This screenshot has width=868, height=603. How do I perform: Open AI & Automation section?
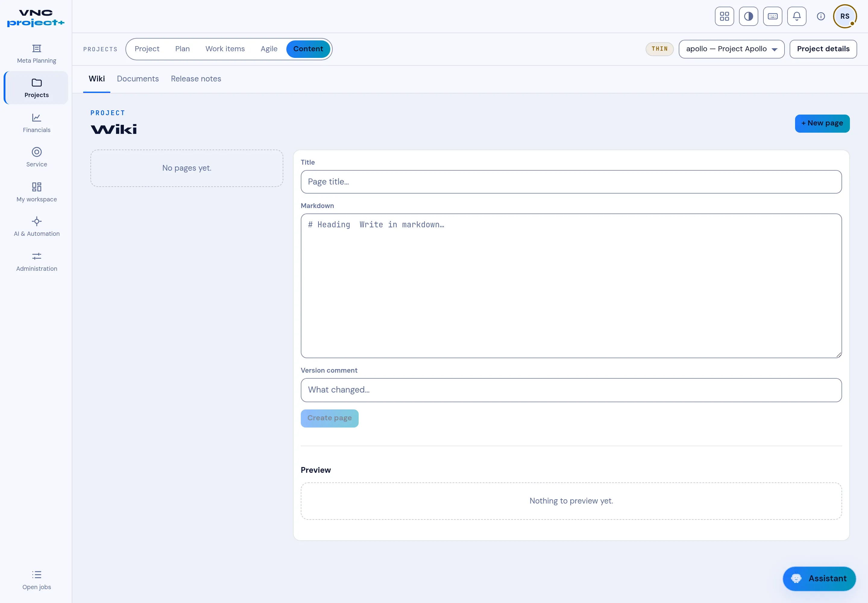(x=36, y=227)
